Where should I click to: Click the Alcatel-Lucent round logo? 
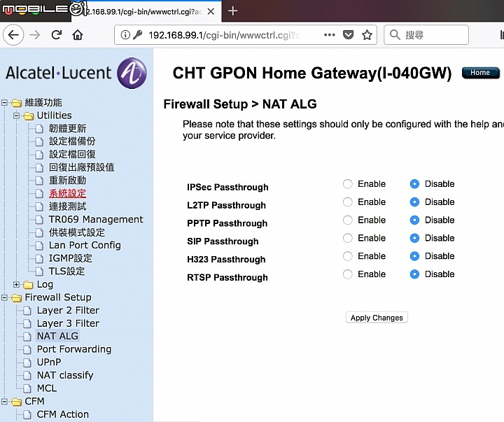click(132, 73)
